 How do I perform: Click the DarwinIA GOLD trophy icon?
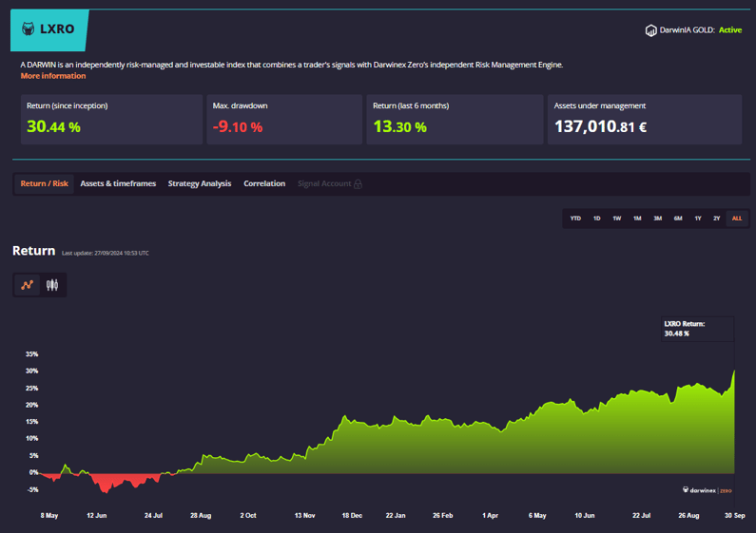pos(650,30)
